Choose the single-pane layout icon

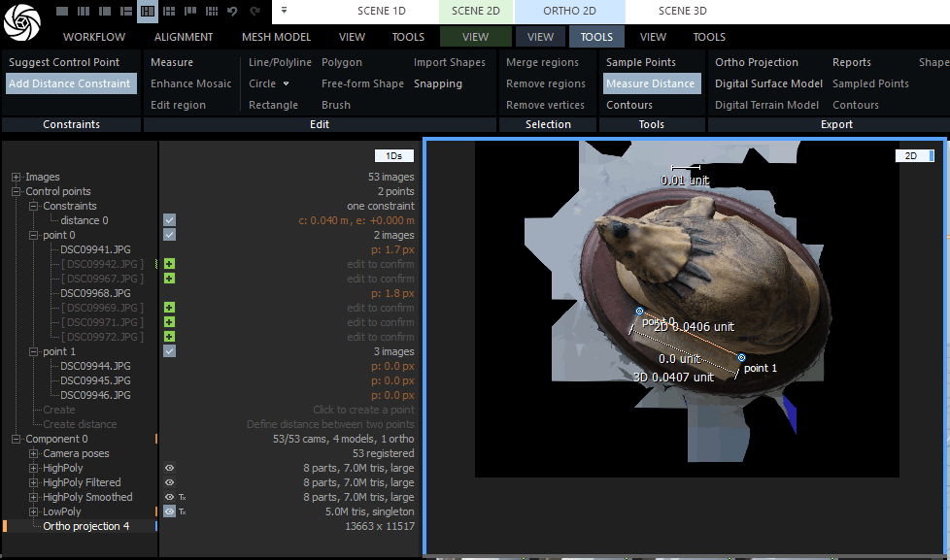pyautogui.click(x=62, y=12)
